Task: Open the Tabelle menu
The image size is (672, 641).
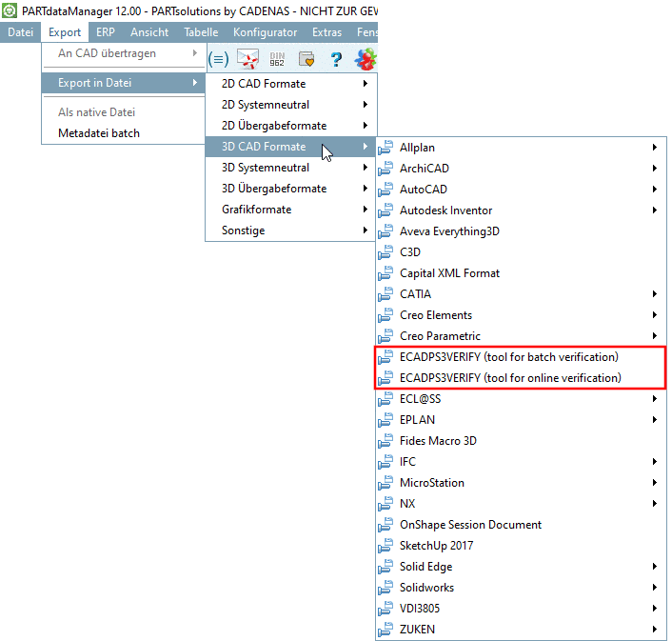Action: pos(201,32)
